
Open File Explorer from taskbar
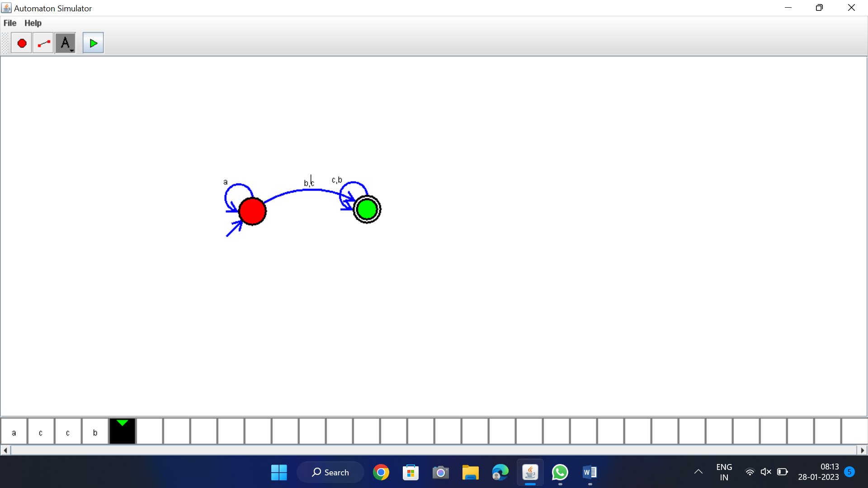470,472
